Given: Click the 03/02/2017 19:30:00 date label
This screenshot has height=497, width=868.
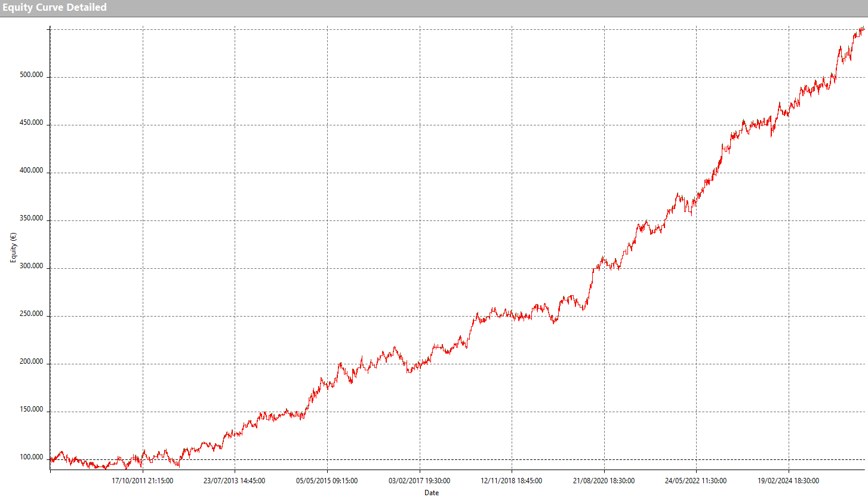Looking at the screenshot, I should tap(420, 481).
